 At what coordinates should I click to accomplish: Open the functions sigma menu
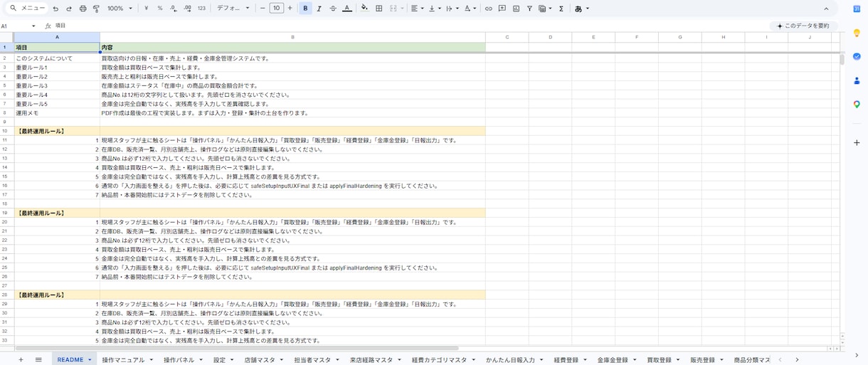tap(561, 9)
